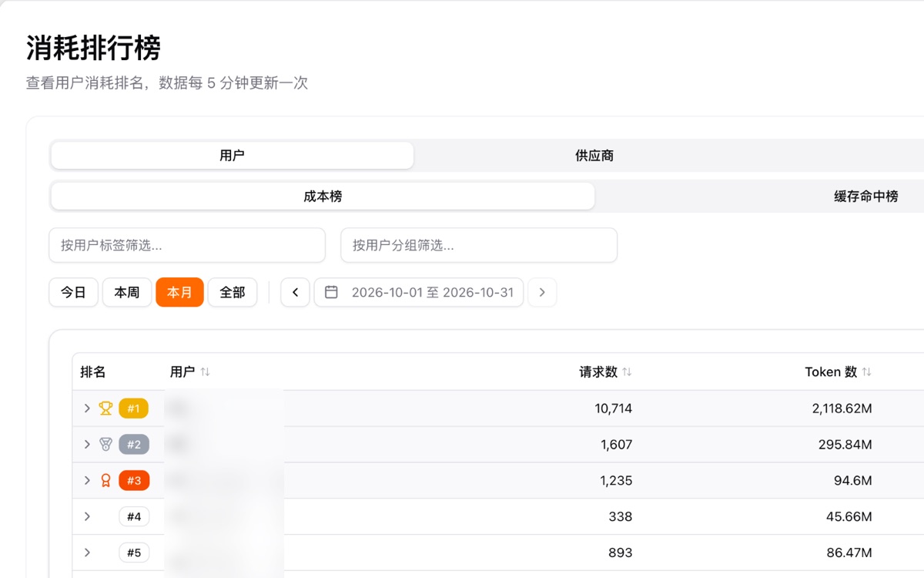Click the #3 rank badge
The height and width of the screenshot is (578, 924).
tap(134, 481)
